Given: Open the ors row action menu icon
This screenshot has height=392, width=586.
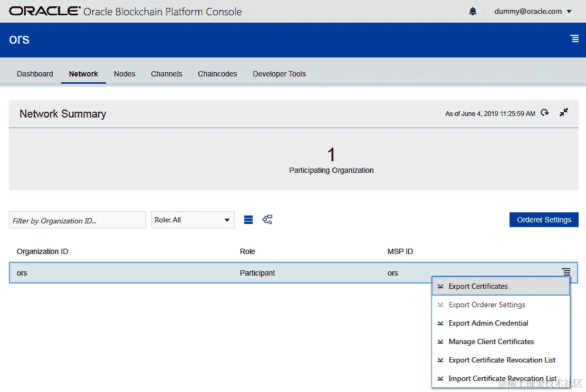Looking at the screenshot, I should coord(566,272).
